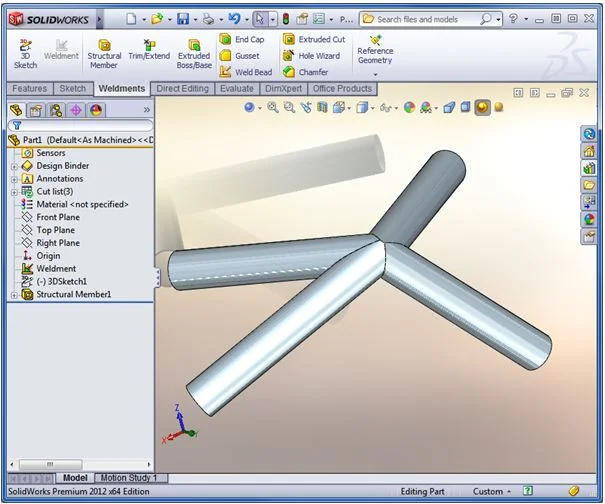Expand the Structural Member1 node
The height and width of the screenshot is (504, 605).
click(14, 295)
